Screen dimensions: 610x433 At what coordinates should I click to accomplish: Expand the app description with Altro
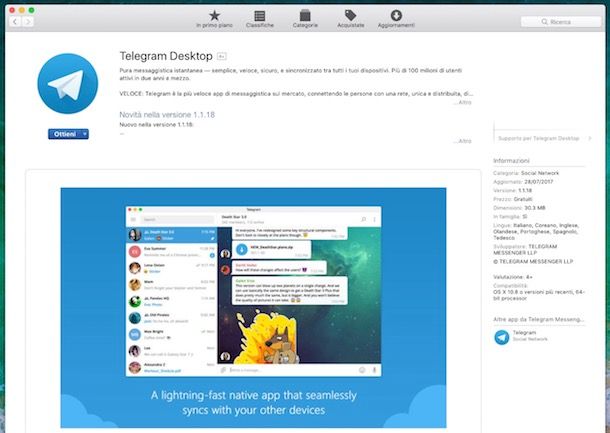point(463,102)
